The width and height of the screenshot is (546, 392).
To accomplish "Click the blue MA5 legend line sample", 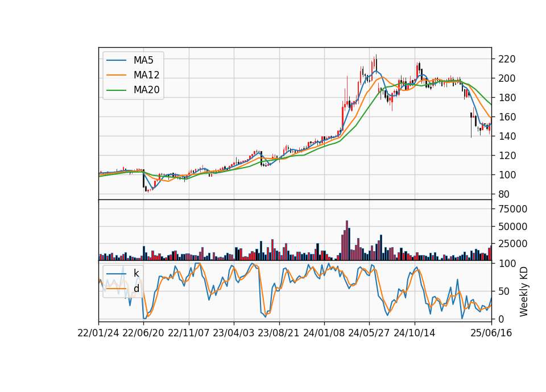I will click(116, 61).
